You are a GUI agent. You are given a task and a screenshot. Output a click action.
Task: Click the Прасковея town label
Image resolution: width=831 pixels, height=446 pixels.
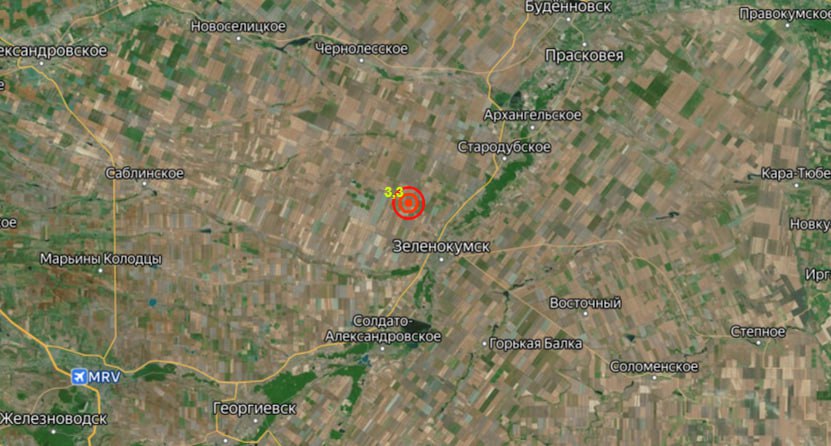(x=584, y=56)
